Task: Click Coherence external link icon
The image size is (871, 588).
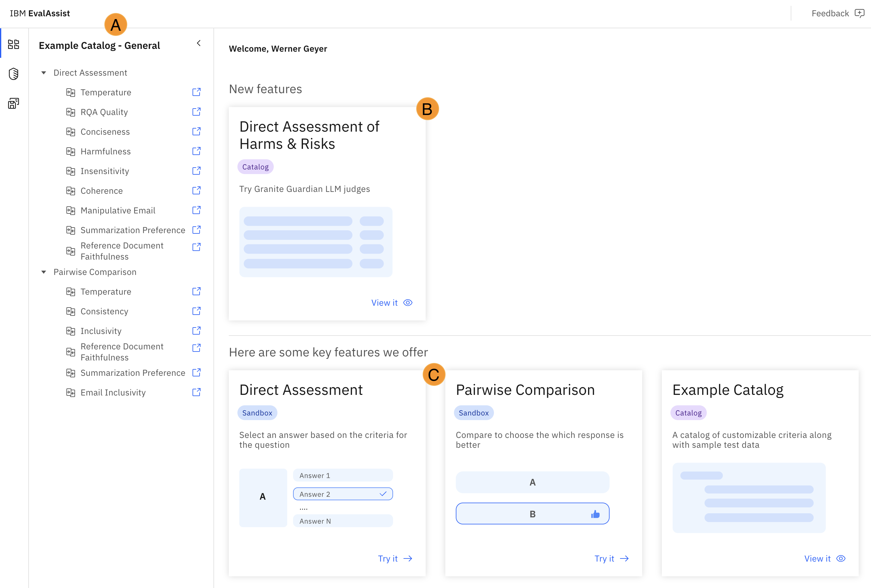Action: 197,190
